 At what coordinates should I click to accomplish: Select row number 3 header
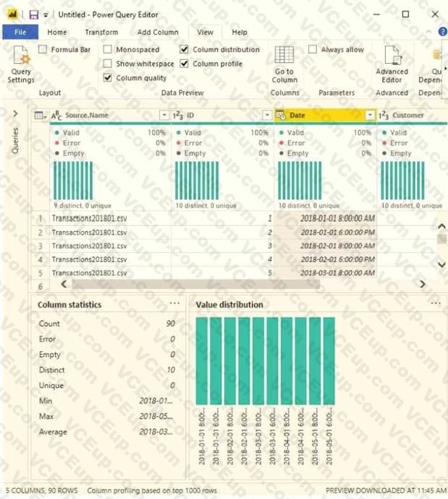(41, 246)
